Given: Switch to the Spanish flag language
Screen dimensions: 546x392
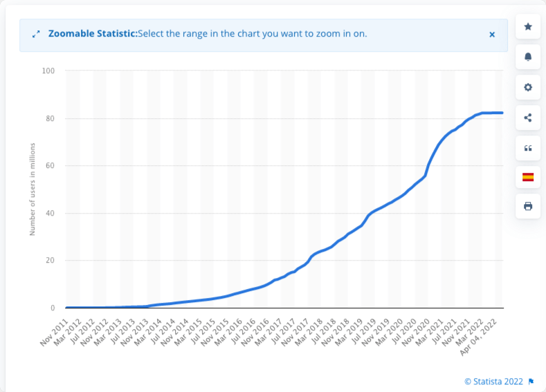Looking at the screenshot, I should point(528,177).
